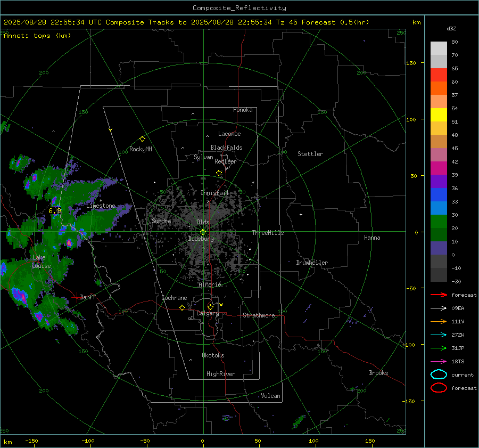Click the slate purple swatch between 10 and 0
The image size is (479, 448).
point(439,248)
